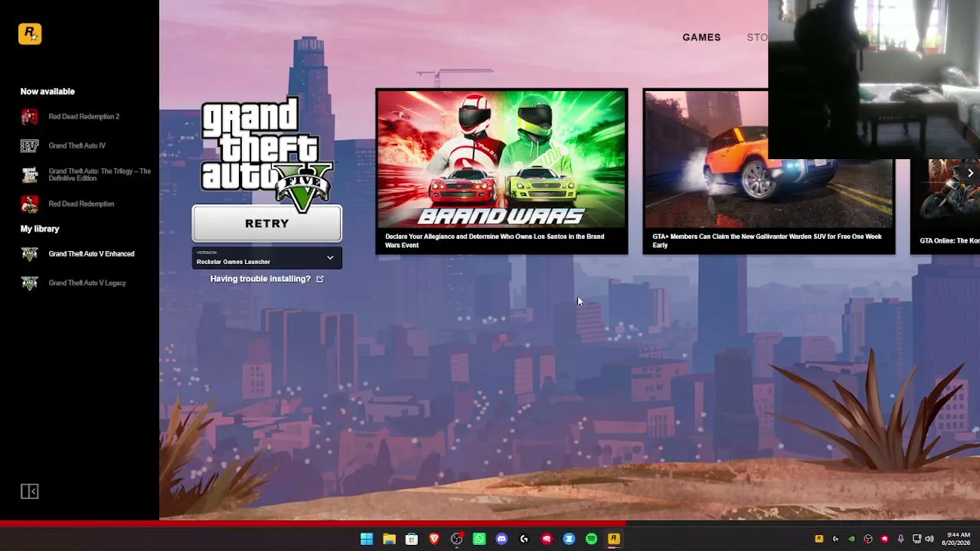Screen dimensions: 980x551
Task: Click the Rockstar icon in the system tray
Action: [x=819, y=539]
